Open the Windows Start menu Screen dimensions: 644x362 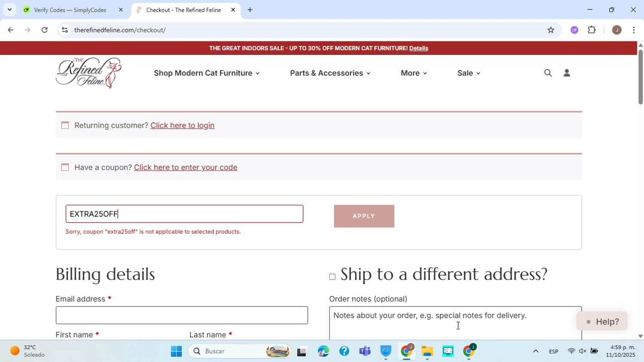point(176,352)
